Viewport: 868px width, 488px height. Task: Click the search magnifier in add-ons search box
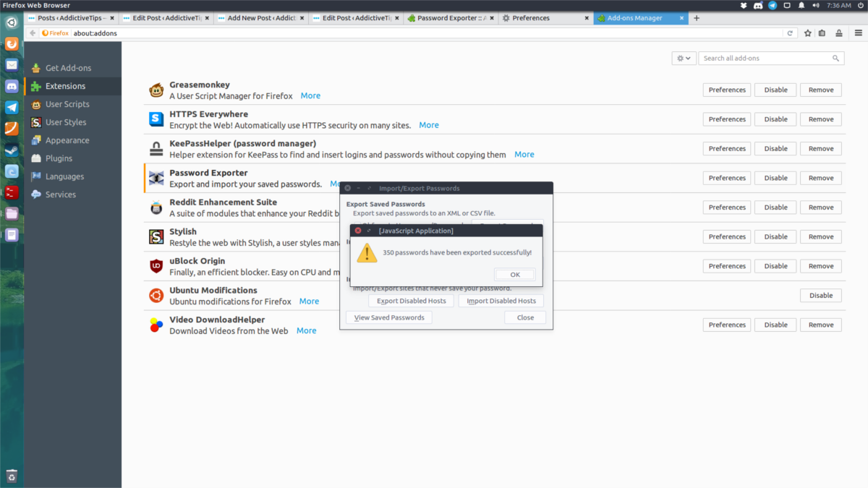click(x=836, y=59)
